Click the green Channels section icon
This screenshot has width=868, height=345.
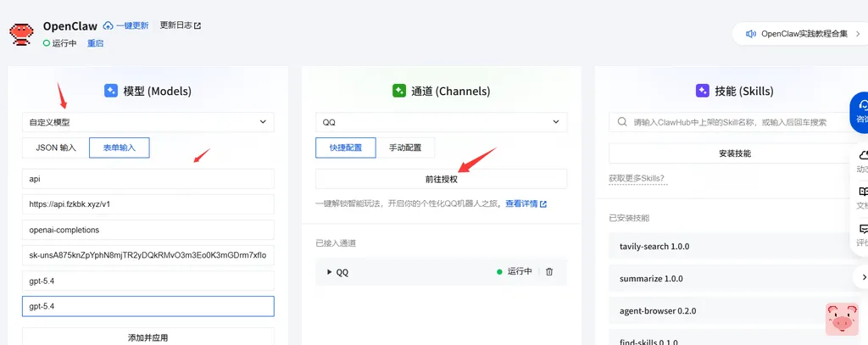pos(399,91)
